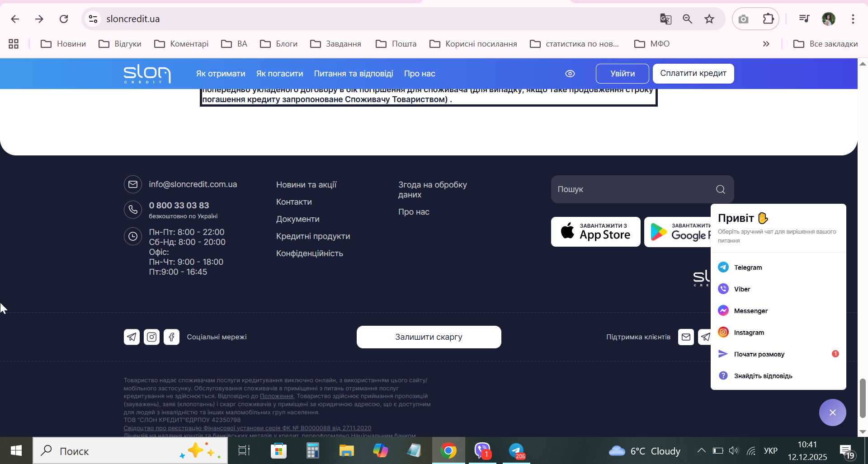Open Chrome three-dot menu
This screenshot has height=464, width=868.
pyautogui.click(x=853, y=19)
